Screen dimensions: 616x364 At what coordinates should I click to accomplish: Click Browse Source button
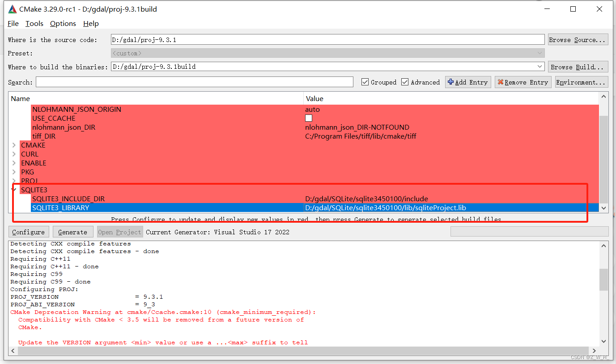coord(578,39)
